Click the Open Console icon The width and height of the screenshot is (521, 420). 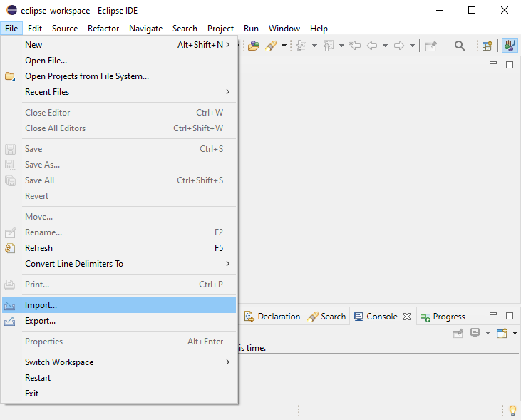pyautogui.click(x=502, y=333)
